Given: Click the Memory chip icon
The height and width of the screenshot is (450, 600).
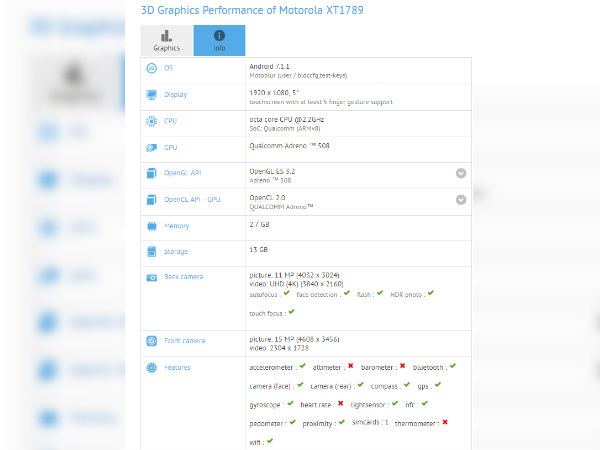Looking at the screenshot, I should coord(152,227).
